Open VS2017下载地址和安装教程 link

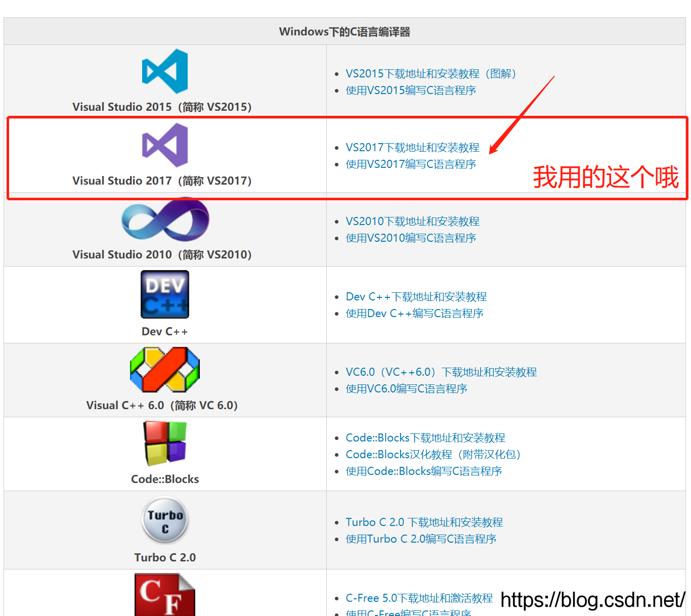tap(412, 148)
